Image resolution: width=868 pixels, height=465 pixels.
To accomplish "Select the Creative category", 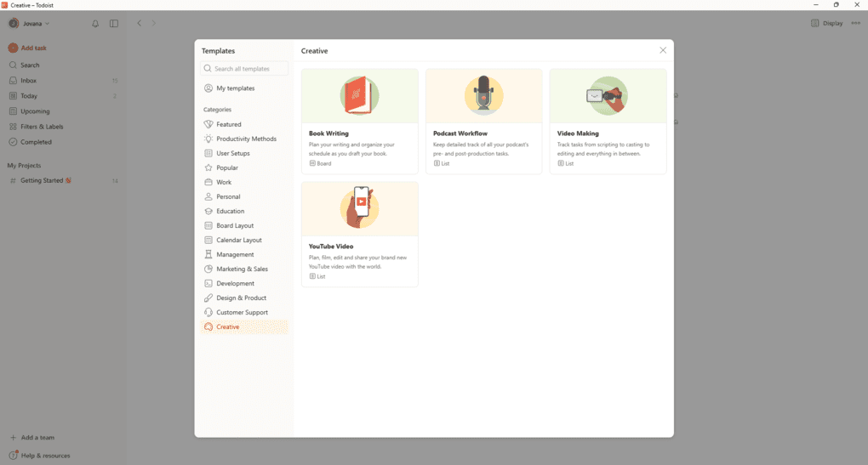I will click(244, 326).
